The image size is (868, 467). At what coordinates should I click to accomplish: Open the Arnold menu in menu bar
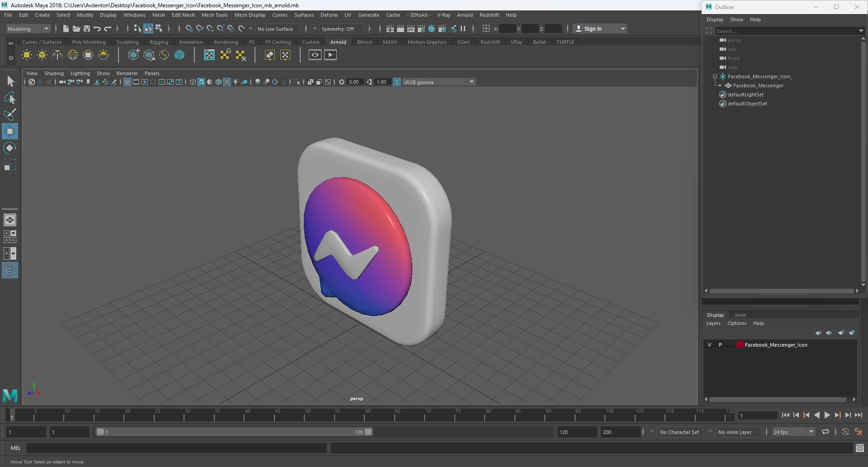click(x=465, y=15)
